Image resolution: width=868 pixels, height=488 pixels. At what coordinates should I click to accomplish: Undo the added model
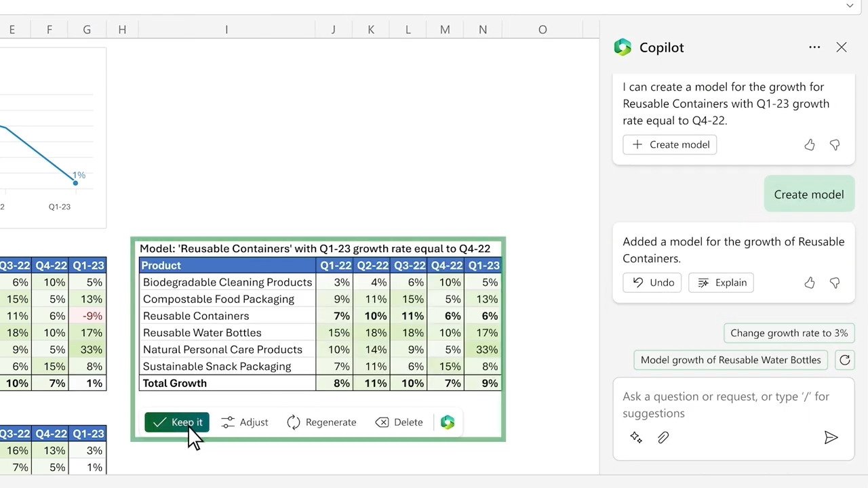pyautogui.click(x=653, y=283)
